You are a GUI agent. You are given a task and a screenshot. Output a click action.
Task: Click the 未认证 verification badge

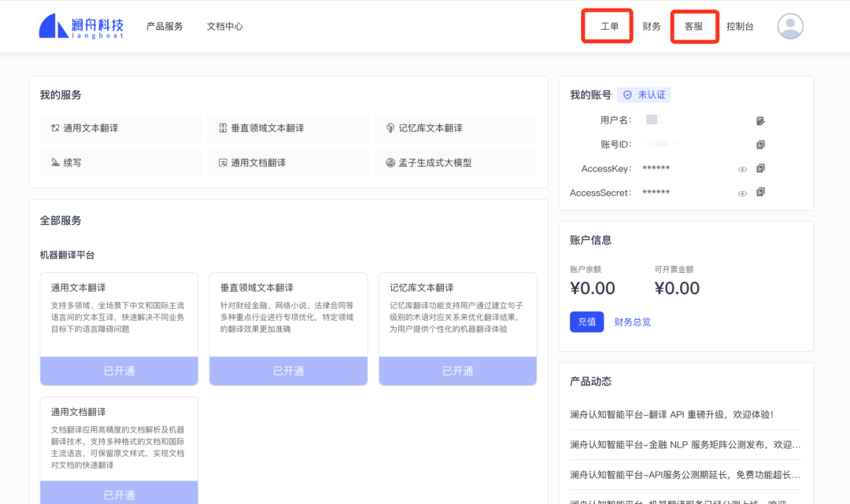[x=645, y=95]
